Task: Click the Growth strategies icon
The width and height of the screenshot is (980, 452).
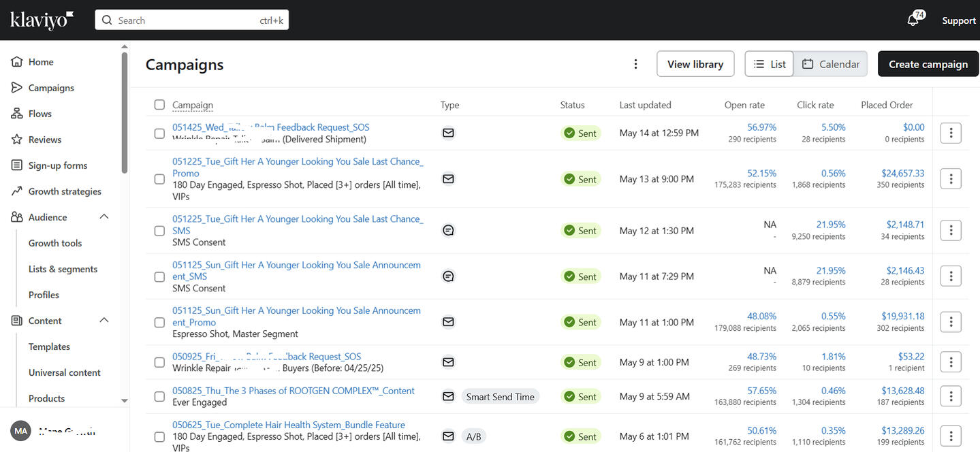Action: point(17,191)
